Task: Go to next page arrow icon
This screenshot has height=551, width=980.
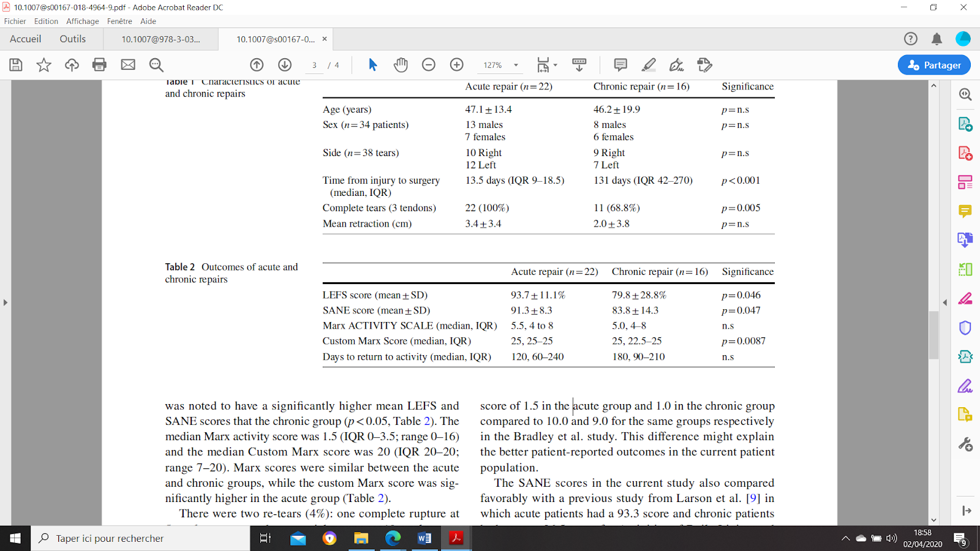Action: (285, 65)
